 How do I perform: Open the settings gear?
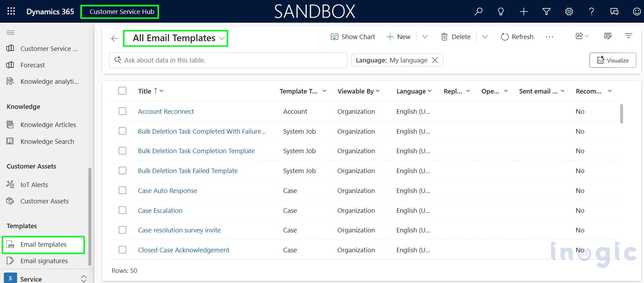569,12
